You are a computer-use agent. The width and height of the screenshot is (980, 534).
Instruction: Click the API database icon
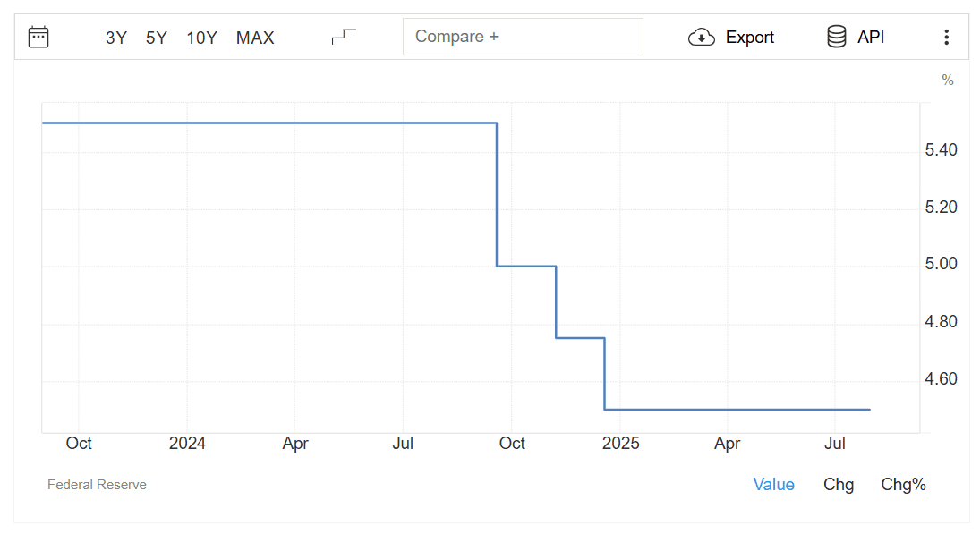(836, 37)
